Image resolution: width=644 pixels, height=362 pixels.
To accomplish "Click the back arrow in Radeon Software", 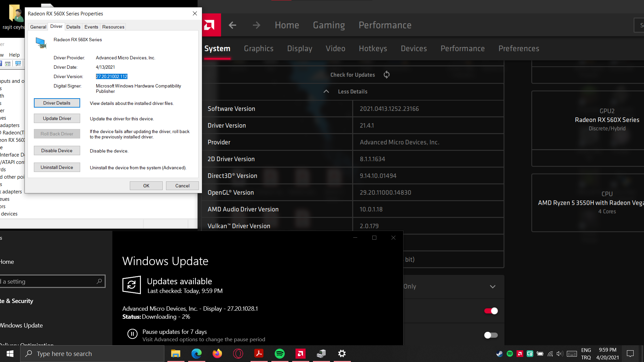I will point(232,25).
